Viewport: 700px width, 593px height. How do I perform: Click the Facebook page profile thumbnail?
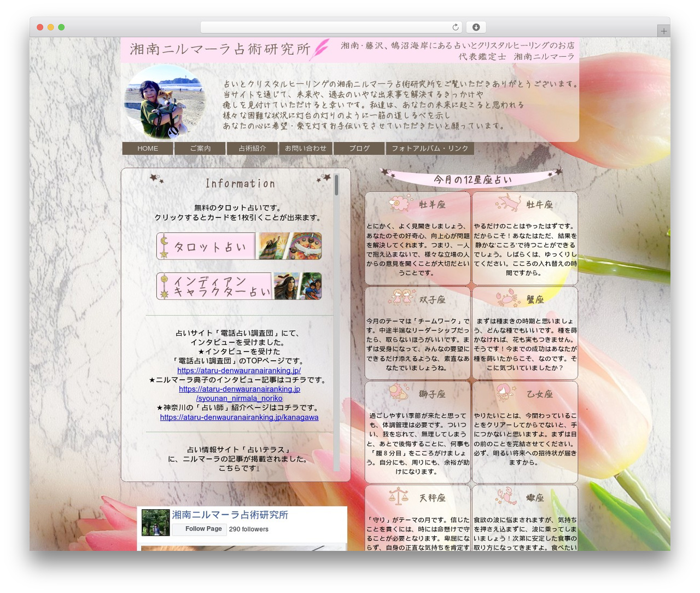[155, 522]
